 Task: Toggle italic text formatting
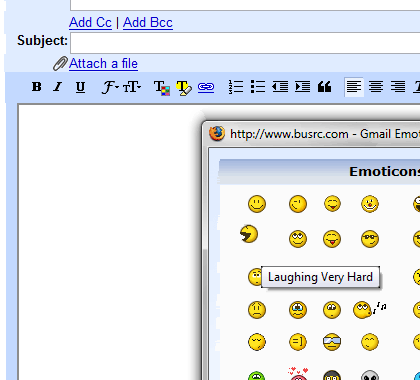coord(58,87)
